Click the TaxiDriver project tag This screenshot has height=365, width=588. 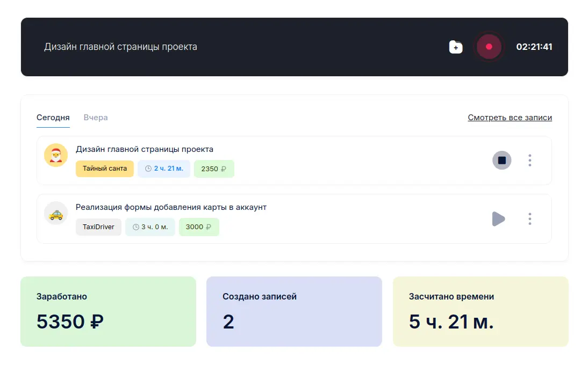coord(98,227)
